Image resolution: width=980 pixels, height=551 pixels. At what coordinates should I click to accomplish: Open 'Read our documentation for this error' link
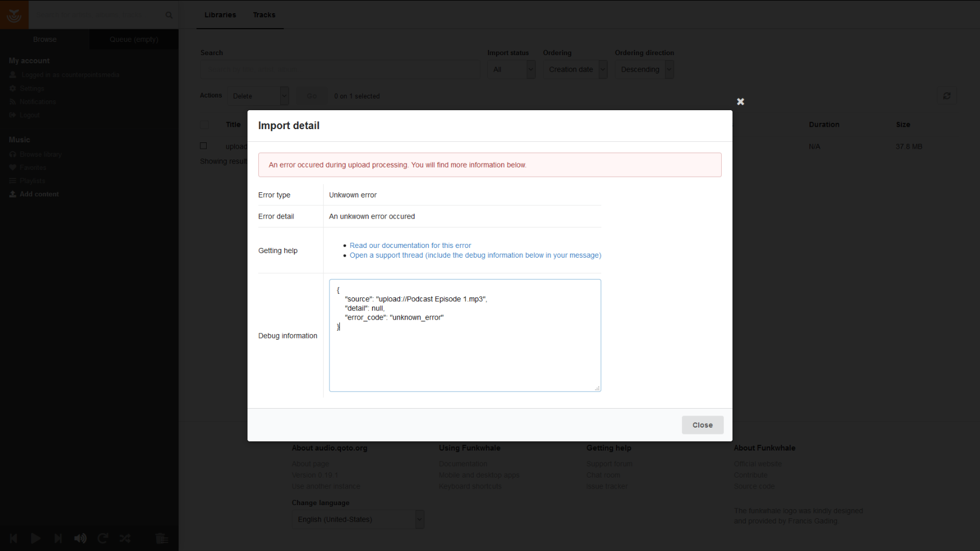coord(410,245)
